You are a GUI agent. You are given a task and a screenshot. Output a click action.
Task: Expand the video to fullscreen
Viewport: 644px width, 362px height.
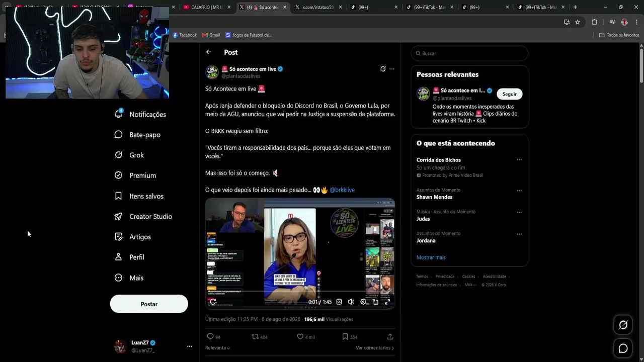pos(387,302)
